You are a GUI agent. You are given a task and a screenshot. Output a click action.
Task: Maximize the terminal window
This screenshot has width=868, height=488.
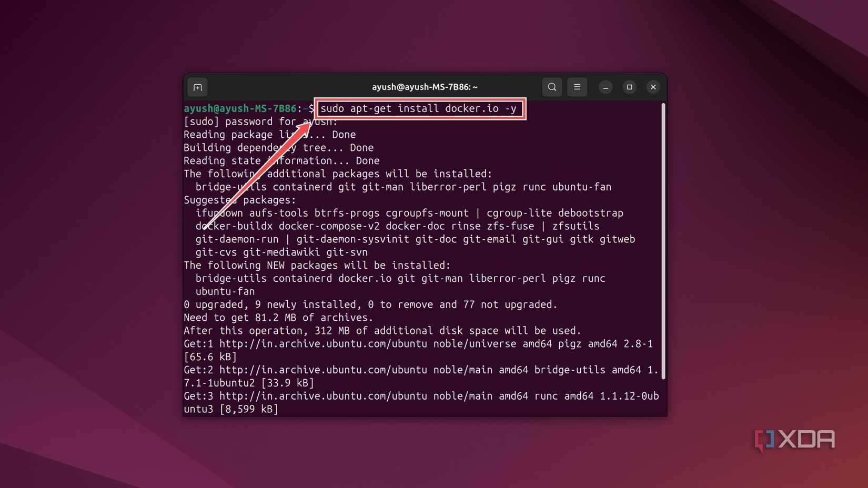(x=629, y=87)
